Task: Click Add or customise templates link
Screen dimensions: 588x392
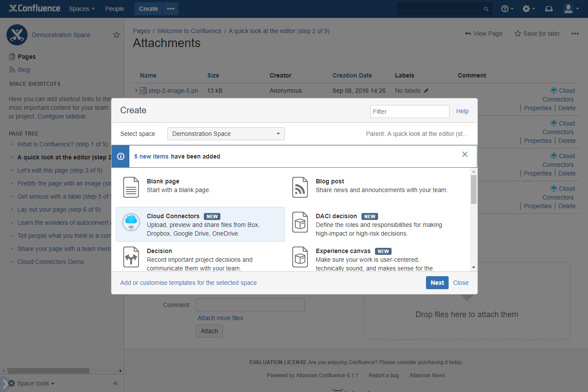Action: pyautogui.click(x=189, y=283)
